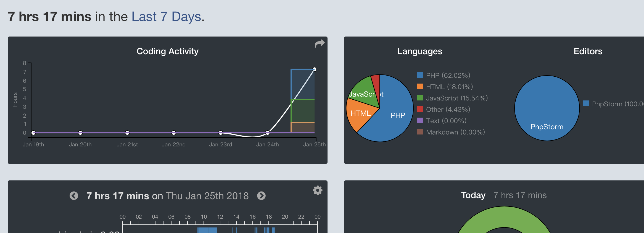Image resolution: width=644 pixels, height=233 pixels.
Task: Click the Text (0.00%) legend entry
Action: (446, 121)
